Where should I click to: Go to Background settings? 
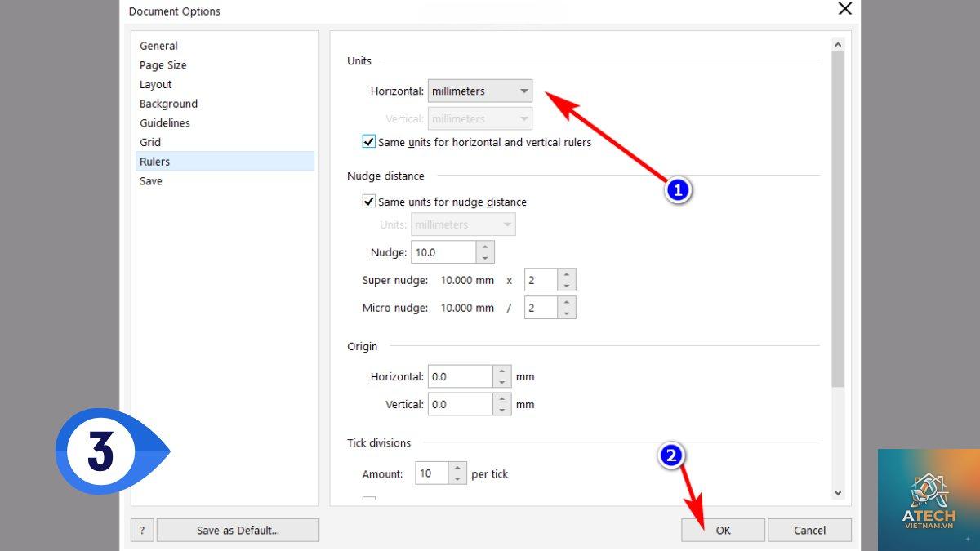click(225, 104)
